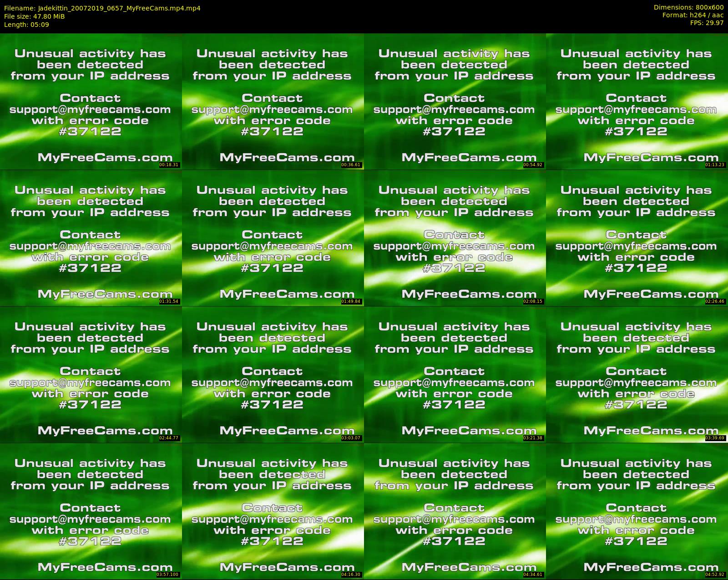The width and height of the screenshot is (728, 580).
Task: Select the thumbnail frame timestamped 00:36.61
Action: (x=273, y=102)
